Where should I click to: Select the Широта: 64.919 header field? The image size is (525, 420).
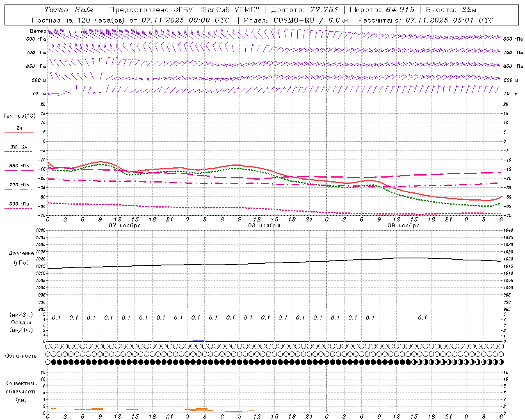click(x=382, y=10)
